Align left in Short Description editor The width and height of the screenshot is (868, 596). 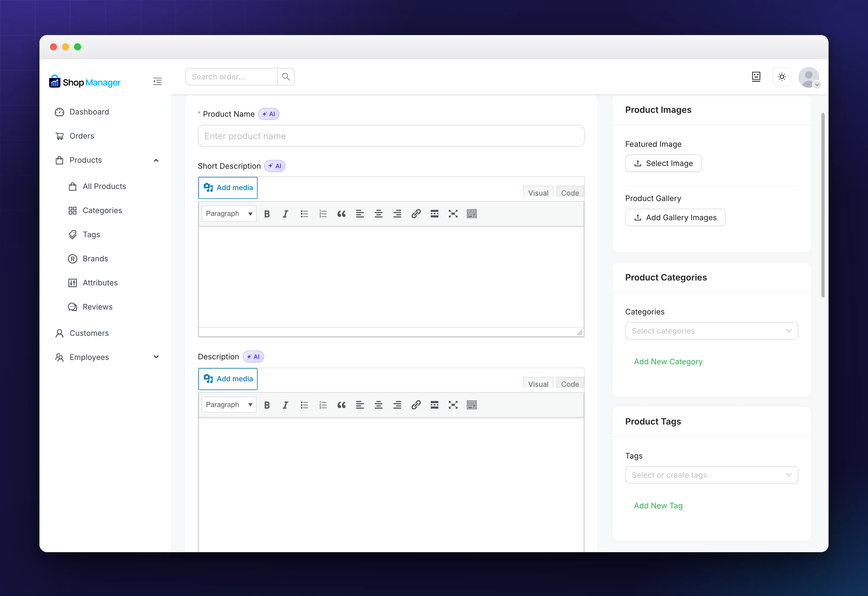point(360,214)
